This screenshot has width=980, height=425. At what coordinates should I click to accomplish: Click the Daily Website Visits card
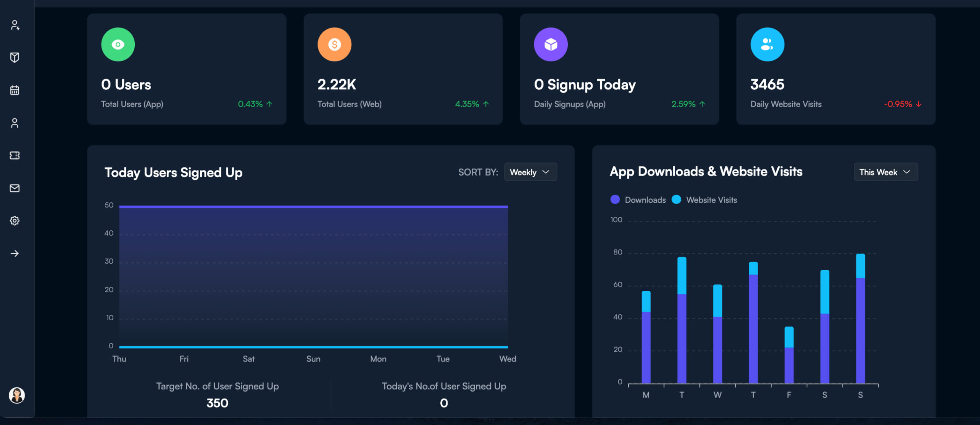(x=836, y=69)
